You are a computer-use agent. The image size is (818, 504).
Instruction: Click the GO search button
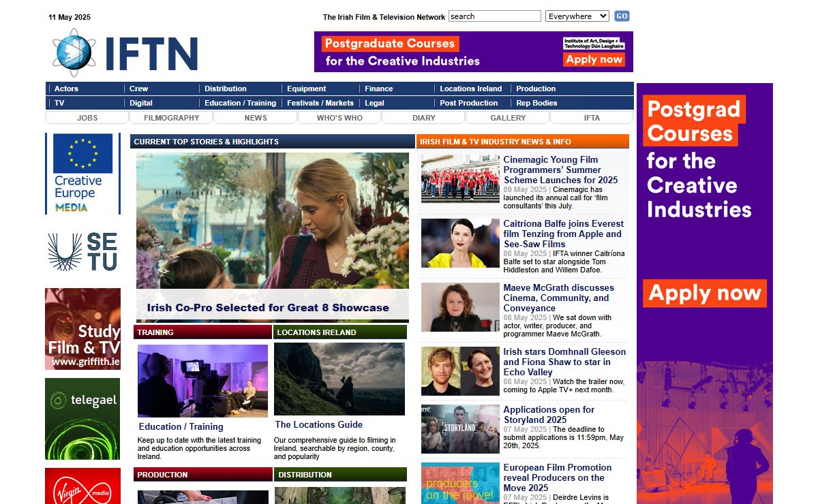tap(622, 16)
